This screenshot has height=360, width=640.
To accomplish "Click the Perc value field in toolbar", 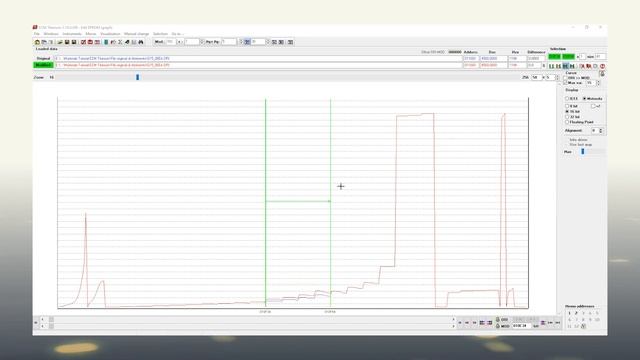I will 229,42.
